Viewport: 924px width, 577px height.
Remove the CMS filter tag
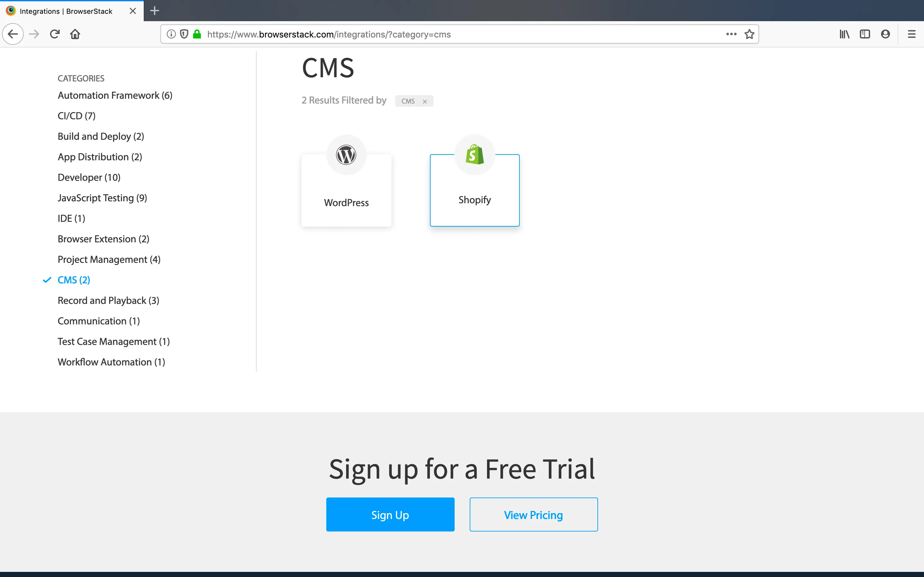426,101
